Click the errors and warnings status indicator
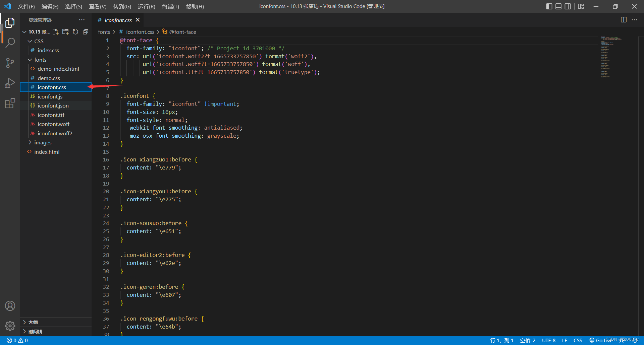This screenshot has height=345, width=644. 17,340
